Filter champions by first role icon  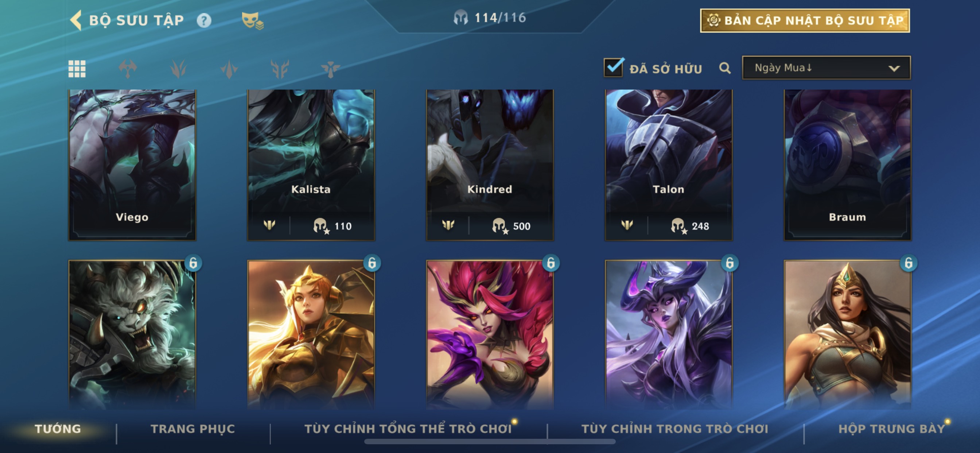click(128, 69)
